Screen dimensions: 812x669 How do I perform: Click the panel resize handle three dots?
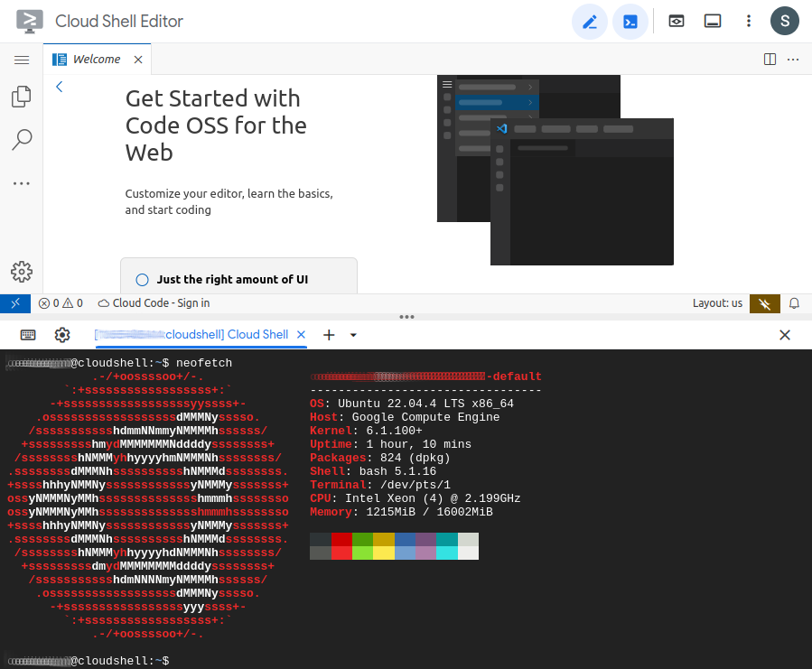pos(406,317)
